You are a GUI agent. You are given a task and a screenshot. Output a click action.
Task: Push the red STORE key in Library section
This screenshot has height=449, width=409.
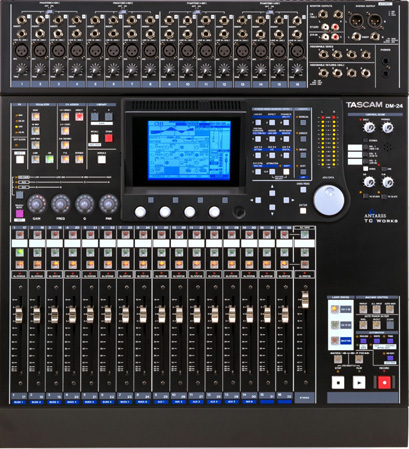click(109, 138)
